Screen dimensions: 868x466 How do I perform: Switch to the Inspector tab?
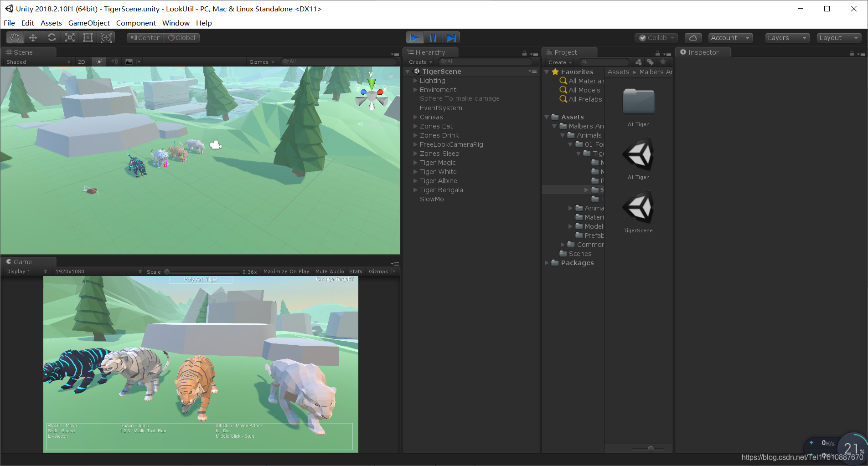pyautogui.click(x=703, y=52)
